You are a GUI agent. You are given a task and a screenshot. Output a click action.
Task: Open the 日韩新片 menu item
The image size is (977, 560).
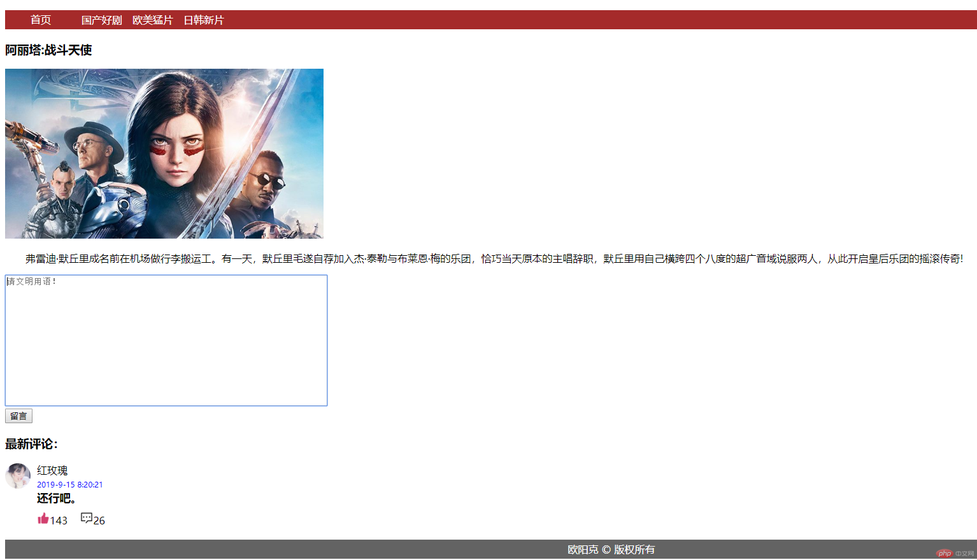204,20
